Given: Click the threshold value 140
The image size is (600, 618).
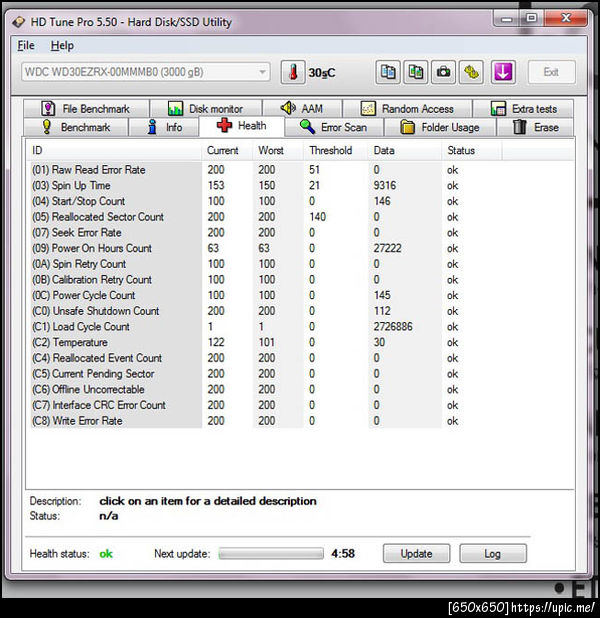Looking at the screenshot, I should tap(318, 217).
